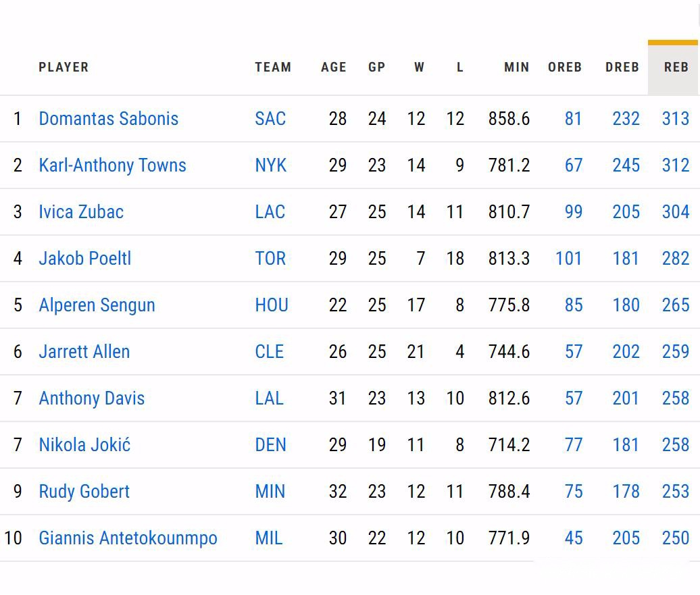This screenshot has width=700, height=595.
Task: Open Giannis Antetokounmpo profile link
Action: (128, 538)
